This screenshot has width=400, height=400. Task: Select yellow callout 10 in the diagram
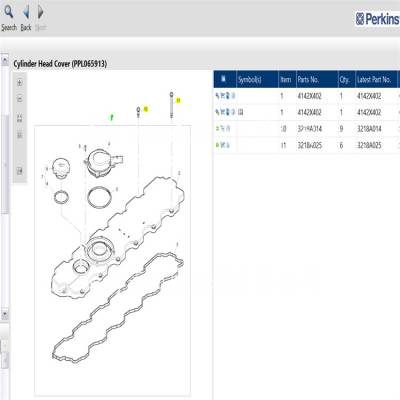coord(146,109)
